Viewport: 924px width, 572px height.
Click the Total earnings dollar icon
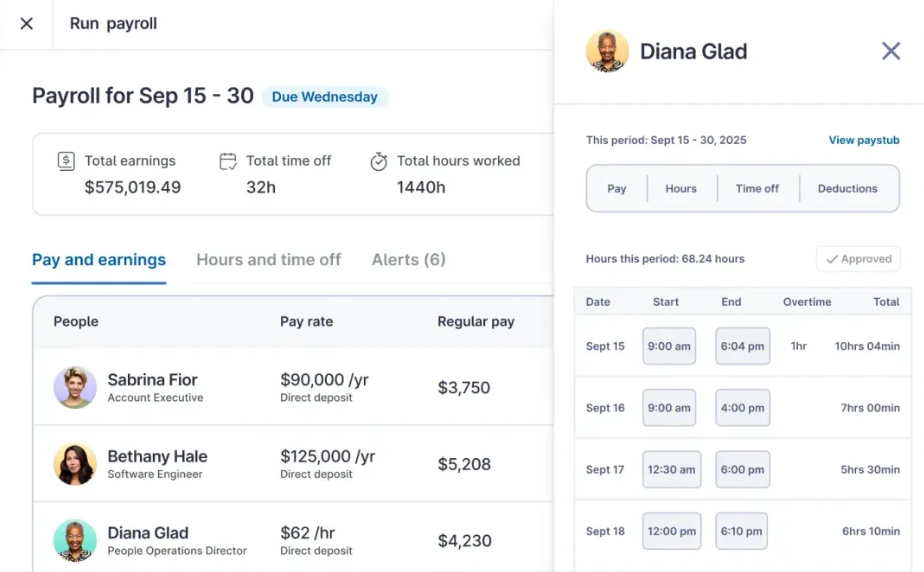coord(66,161)
